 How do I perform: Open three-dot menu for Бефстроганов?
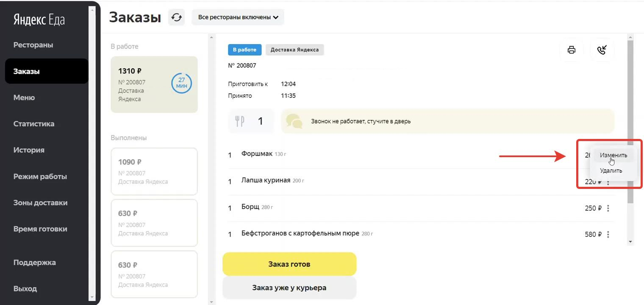608,234
